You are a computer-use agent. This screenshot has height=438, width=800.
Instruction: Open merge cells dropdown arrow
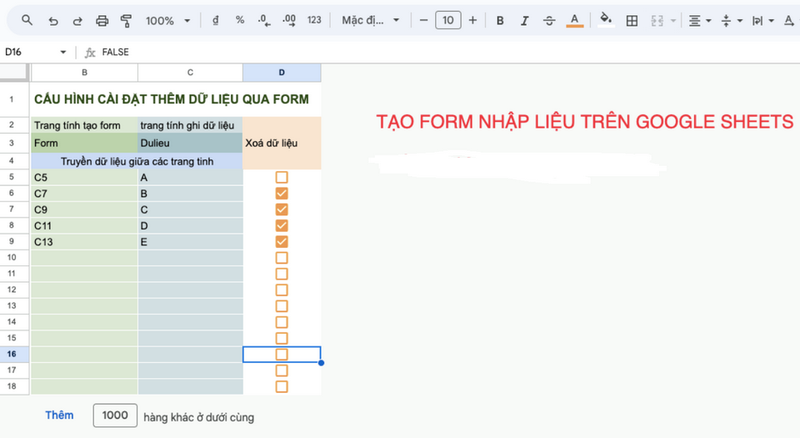(x=673, y=21)
